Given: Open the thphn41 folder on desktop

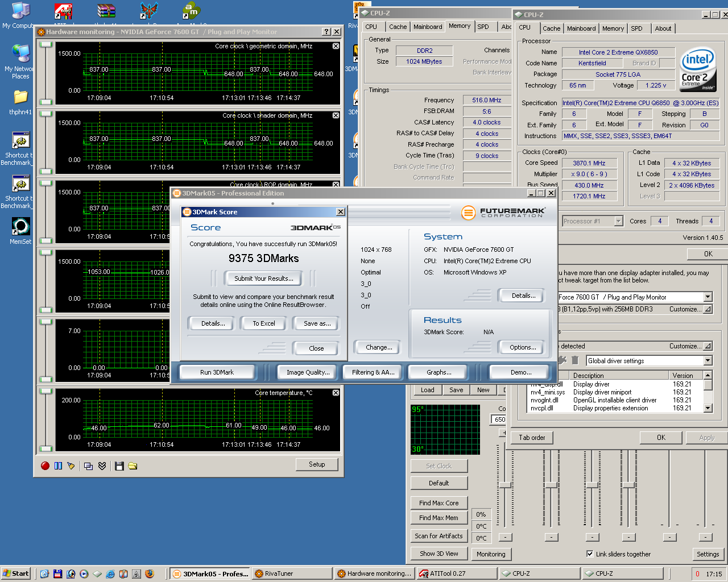Looking at the screenshot, I should click(20, 103).
